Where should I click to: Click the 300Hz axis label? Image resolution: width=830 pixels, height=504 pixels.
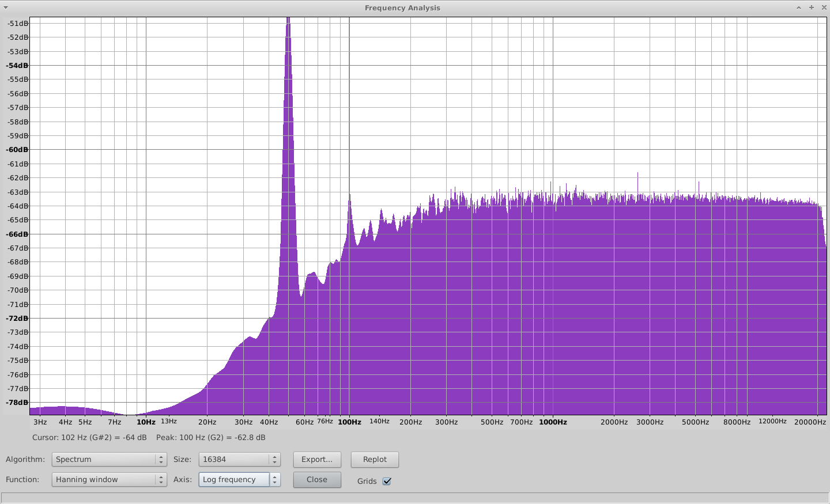[446, 422]
